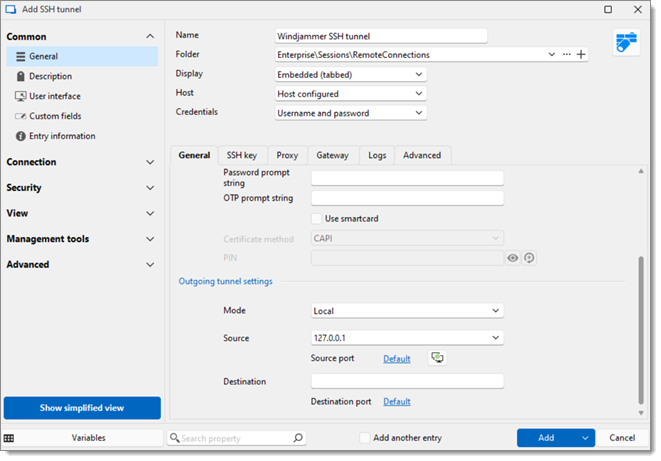Maximize the Add SSH tunnel window
The image size is (661, 461).
tap(608, 9)
